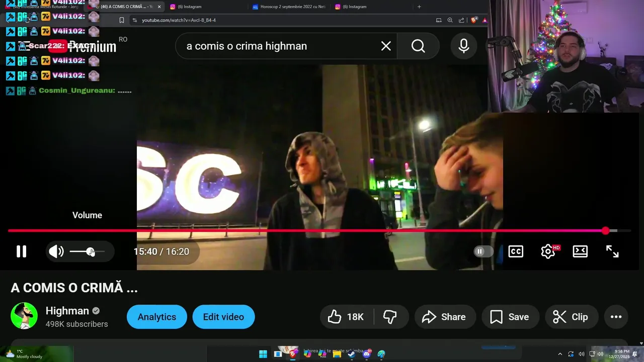The width and height of the screenshot is (644, 362).
Task: Toggle closed captions CC button
Action: pyautogui.click(x=516, y=251)
